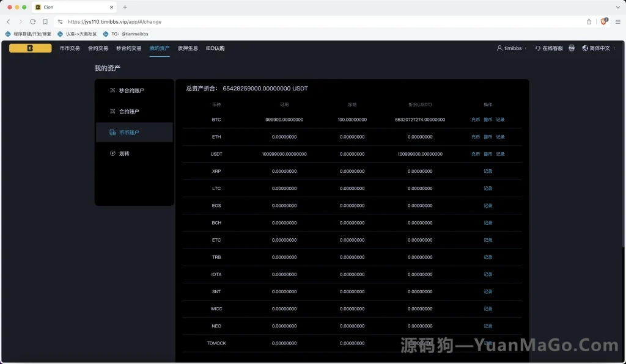Viewport: 626px width, 364px height.
Task: Click the exchange logo in the navbar
Action: (30, 48)
